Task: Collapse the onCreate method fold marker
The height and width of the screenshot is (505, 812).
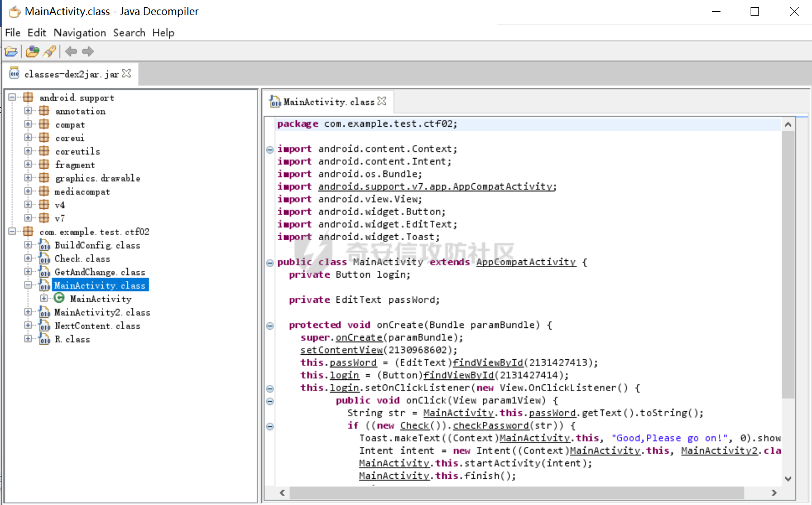Action: tap(270, 326)
